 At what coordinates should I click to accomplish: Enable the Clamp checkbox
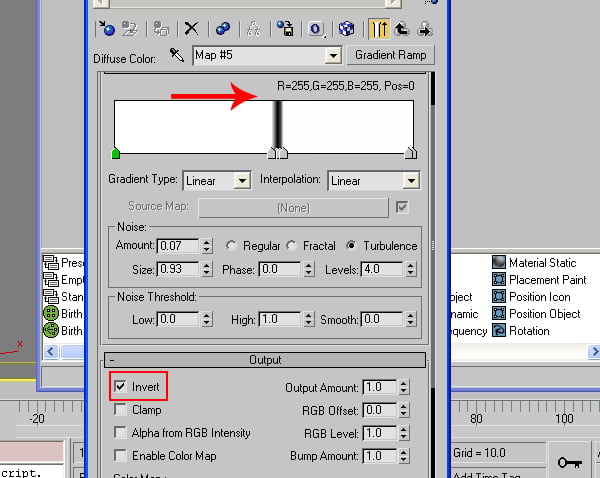(x=120, y=409)
